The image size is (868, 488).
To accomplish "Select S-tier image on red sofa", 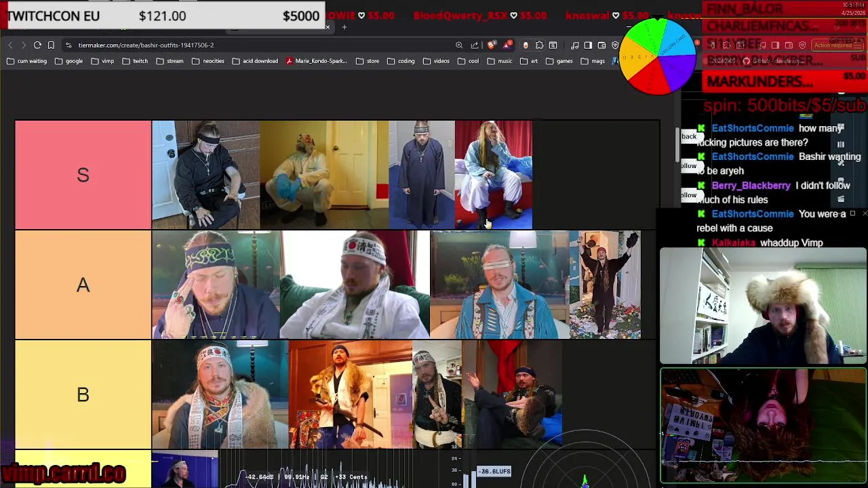I will coord(494,175).
